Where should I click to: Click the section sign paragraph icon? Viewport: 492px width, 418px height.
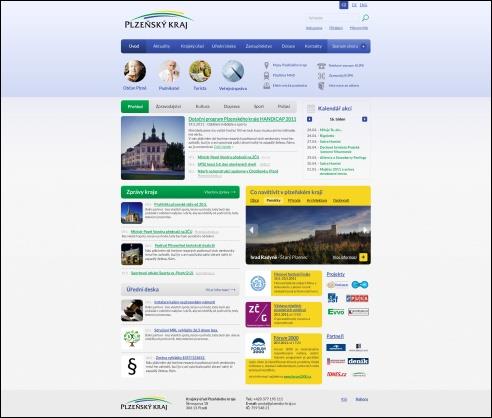(132, 366)
